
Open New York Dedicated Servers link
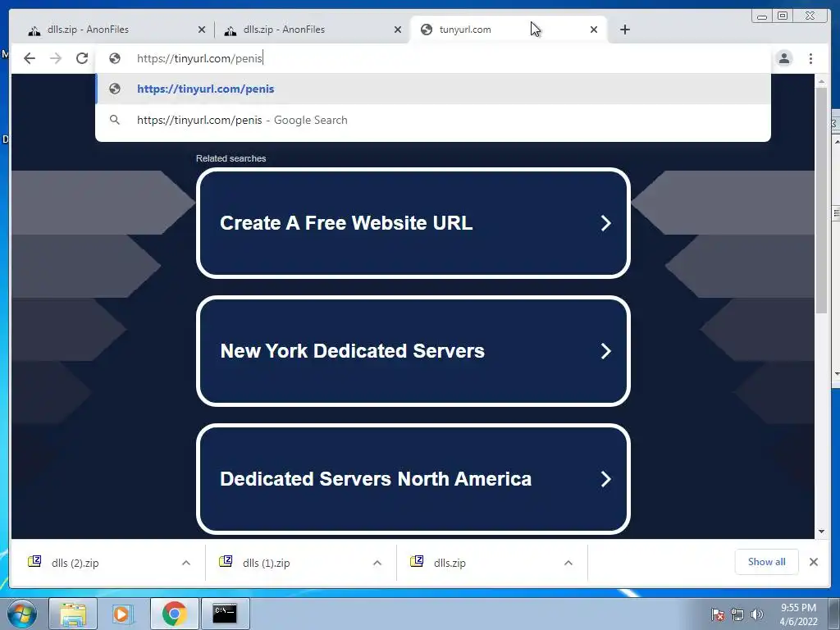413,351
